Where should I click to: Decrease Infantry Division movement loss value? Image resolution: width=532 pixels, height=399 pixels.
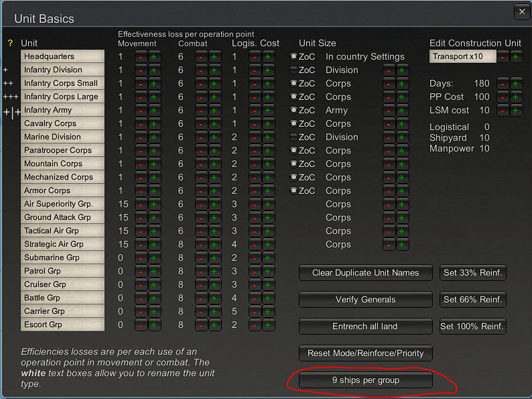coord(141,70)
